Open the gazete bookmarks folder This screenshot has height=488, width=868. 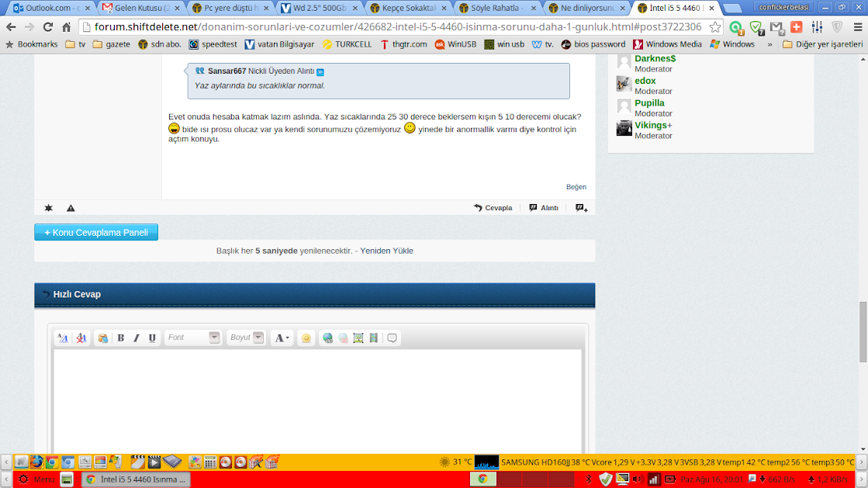click(111, 44)
